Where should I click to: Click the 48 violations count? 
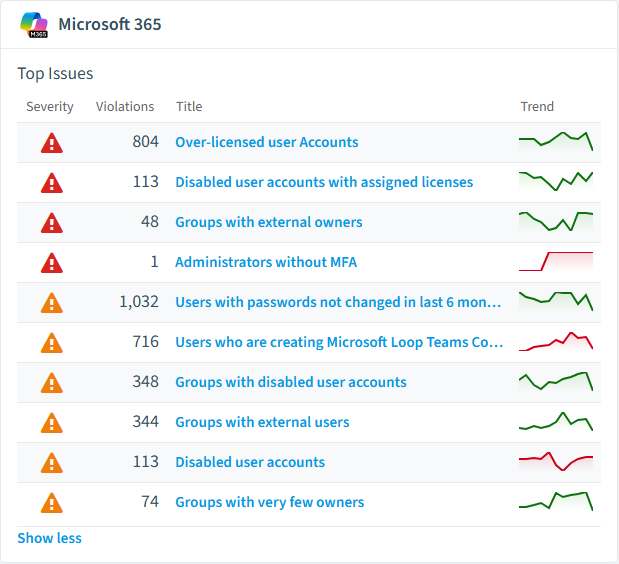tap(150, 222)
